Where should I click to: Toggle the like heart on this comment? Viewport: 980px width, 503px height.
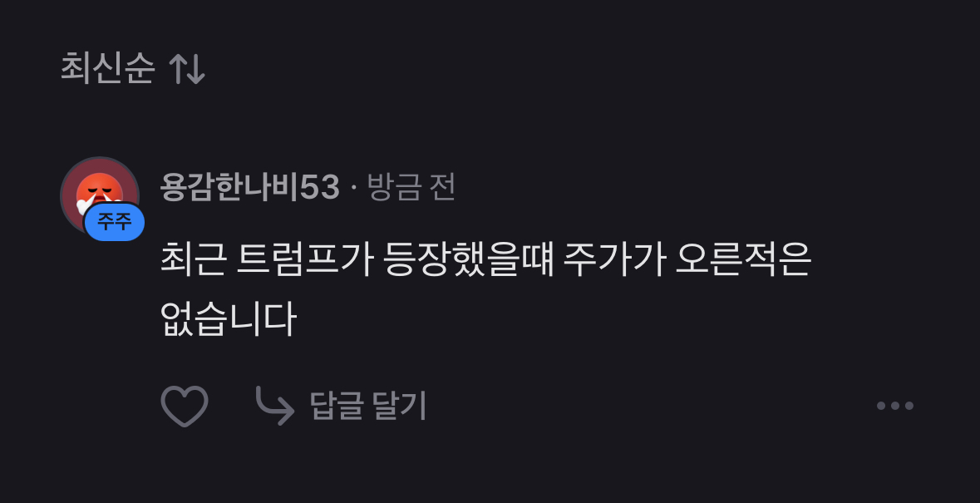(x=185, y=407)
